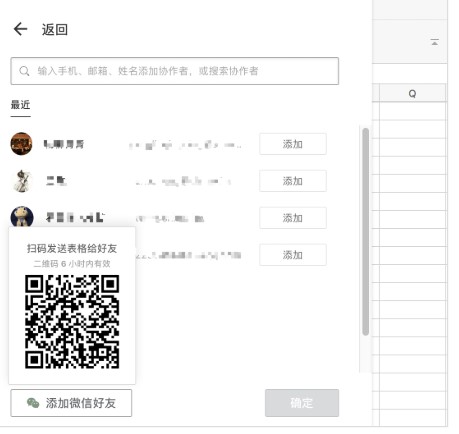Click the 返回 label
Screen dimensions: 459x434
pyautogui.click(x=55, y=30)
